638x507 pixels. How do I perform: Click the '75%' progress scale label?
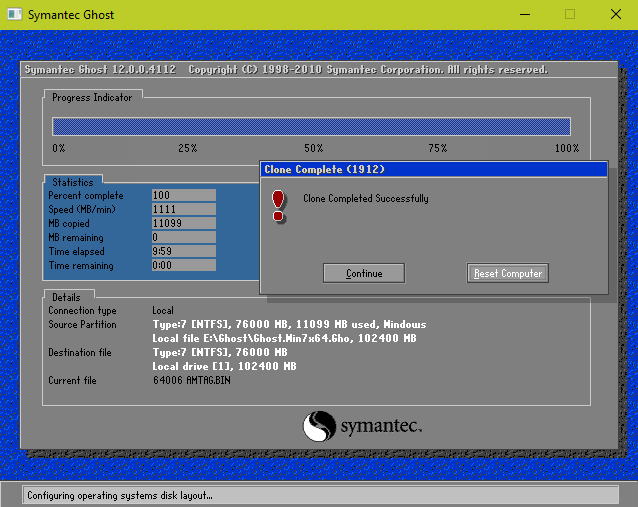pyautogui.click(x=437, y=148)
